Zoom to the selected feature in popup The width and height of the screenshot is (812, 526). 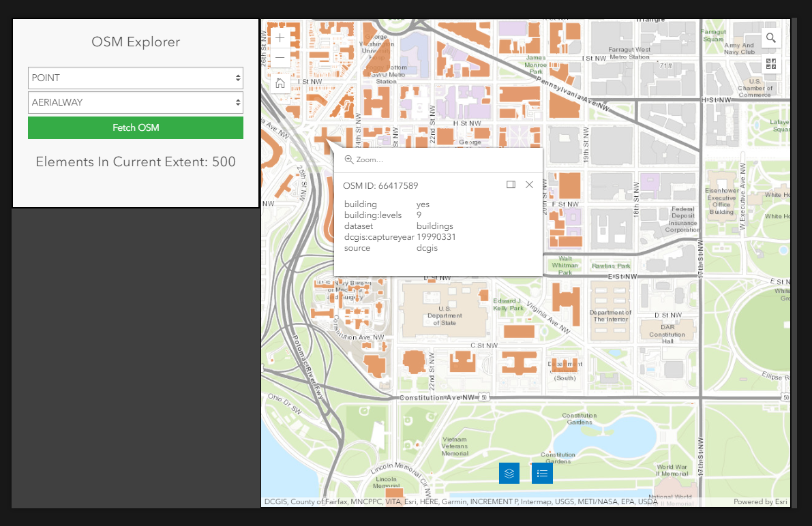click(364, 159)
